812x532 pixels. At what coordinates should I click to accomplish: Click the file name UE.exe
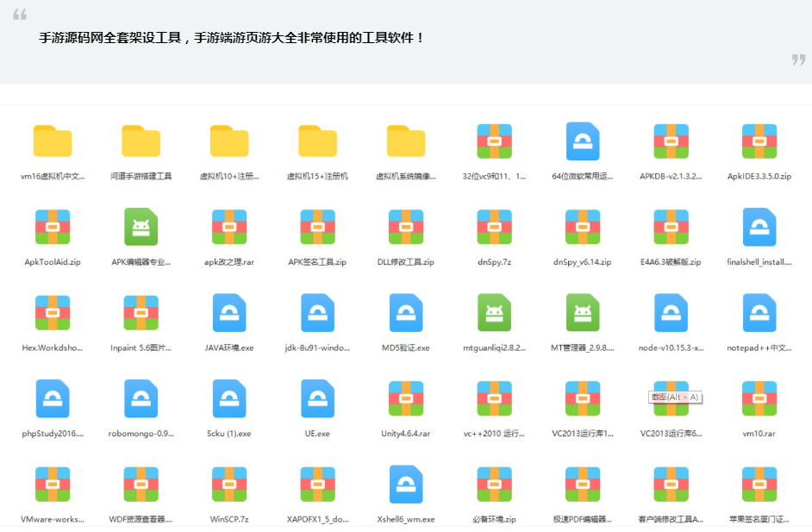(x=317, y=434)
